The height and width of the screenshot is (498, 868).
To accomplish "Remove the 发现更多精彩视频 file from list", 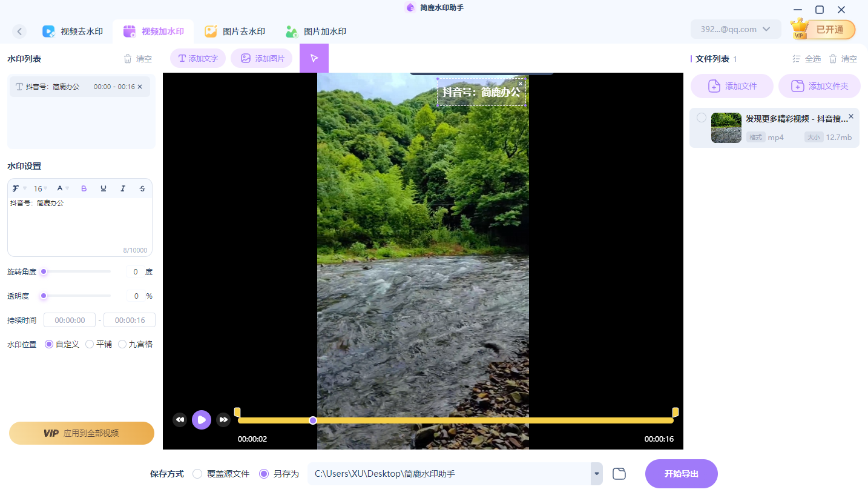I will (851, 116).
